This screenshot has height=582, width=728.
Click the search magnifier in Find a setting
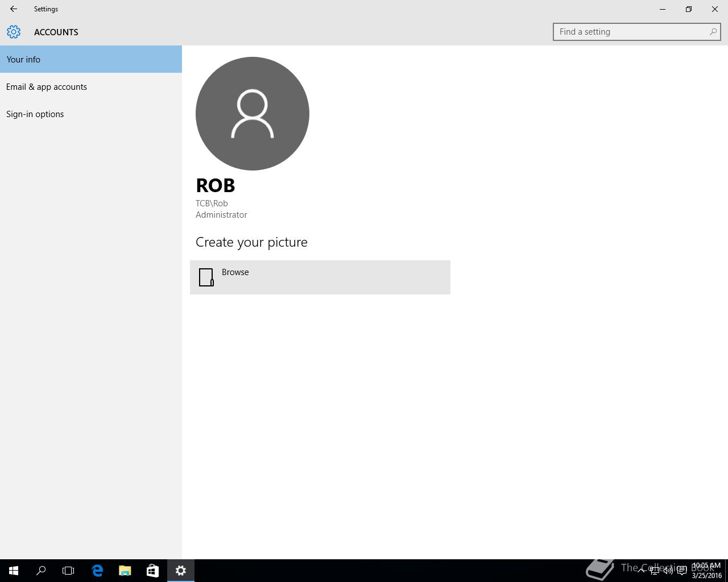(x=713, y=32)
